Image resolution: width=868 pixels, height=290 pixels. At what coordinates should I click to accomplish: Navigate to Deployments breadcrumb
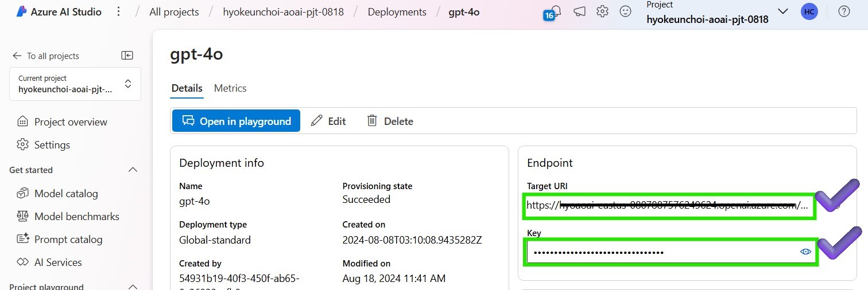tap(397, 11)
